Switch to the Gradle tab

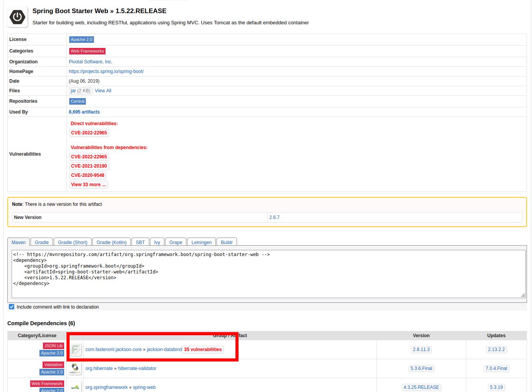(x=42, y=242)
